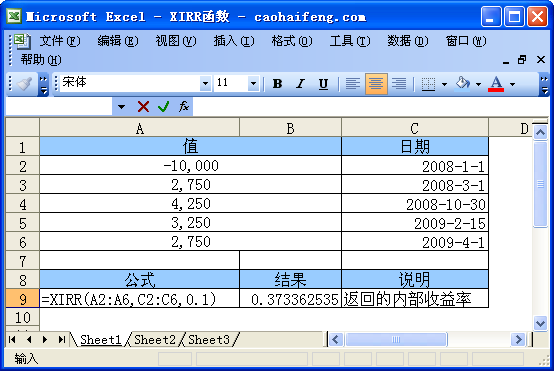Image resolution: width=554 pixels, height=371 pixels.
Task: Toggle center alignment button
Action: coord(376,84)
